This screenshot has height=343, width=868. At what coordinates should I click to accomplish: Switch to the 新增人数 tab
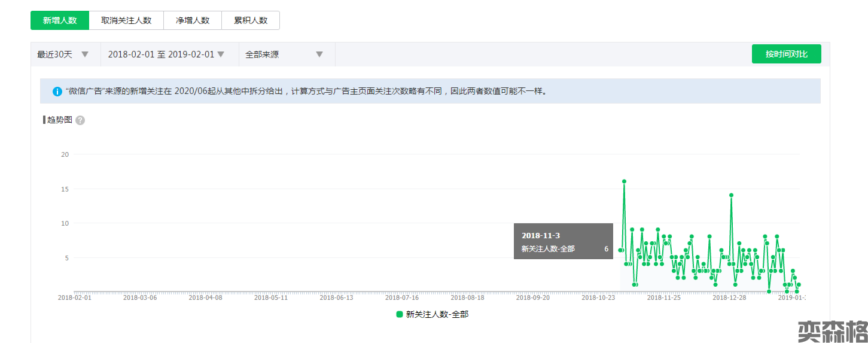tap(60, 20)
